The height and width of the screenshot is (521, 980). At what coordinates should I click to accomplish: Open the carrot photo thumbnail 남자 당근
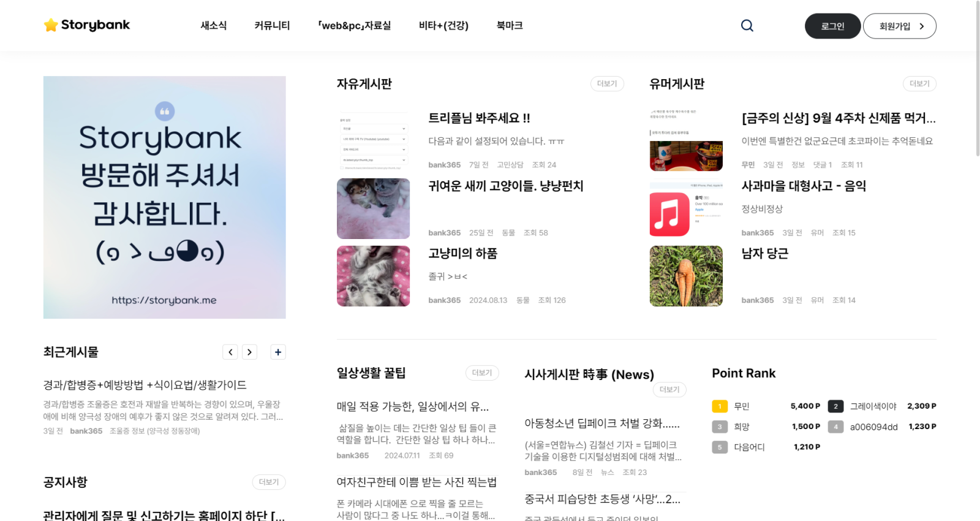click(x=686, y=276)
